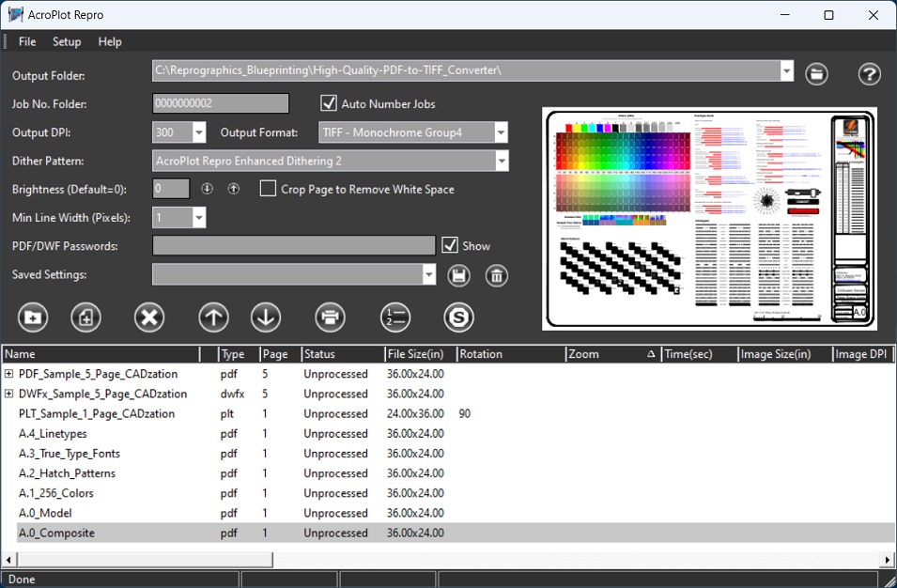This screenshot has height=588, width=897.
Task: Open the Output Folder dropdown
Action: (x=786, y=70)
